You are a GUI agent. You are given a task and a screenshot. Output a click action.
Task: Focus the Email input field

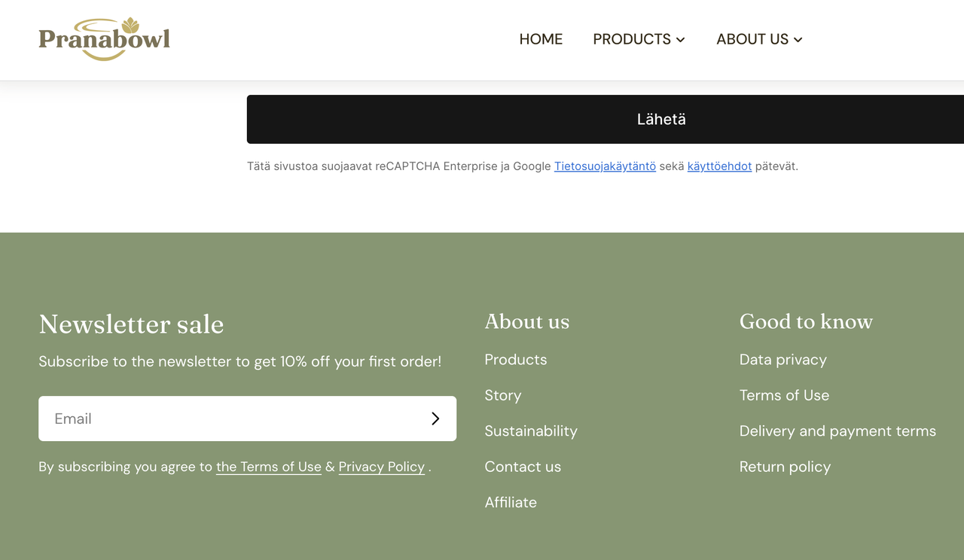tap(226, 418)
